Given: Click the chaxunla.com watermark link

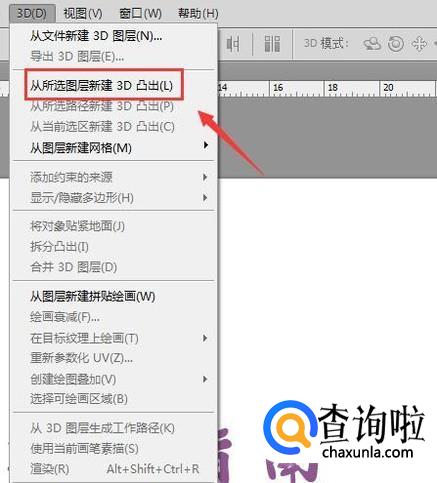Looking at the screenshot, I should pyautogui.click(x=368, y=452).
